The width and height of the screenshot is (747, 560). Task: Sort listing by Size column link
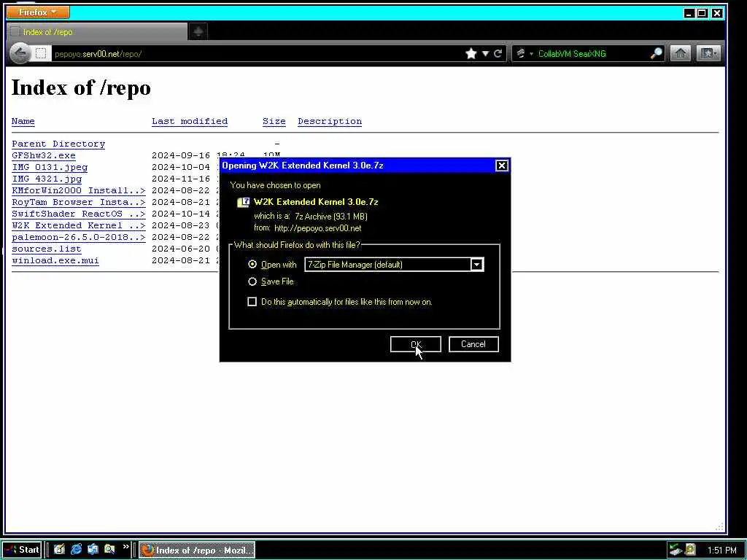click(x=274, y=121)
